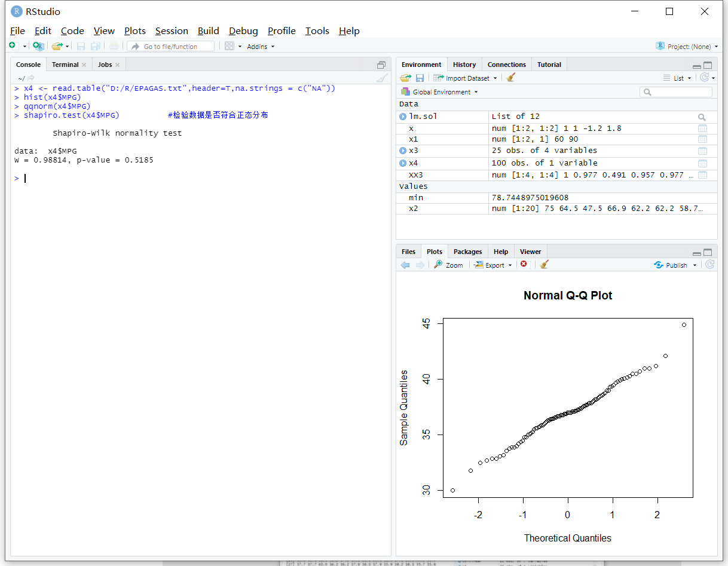This screenshot has width=728, height=566.
Task: Click the Open File folder icon
Action: tap(57, 46)
